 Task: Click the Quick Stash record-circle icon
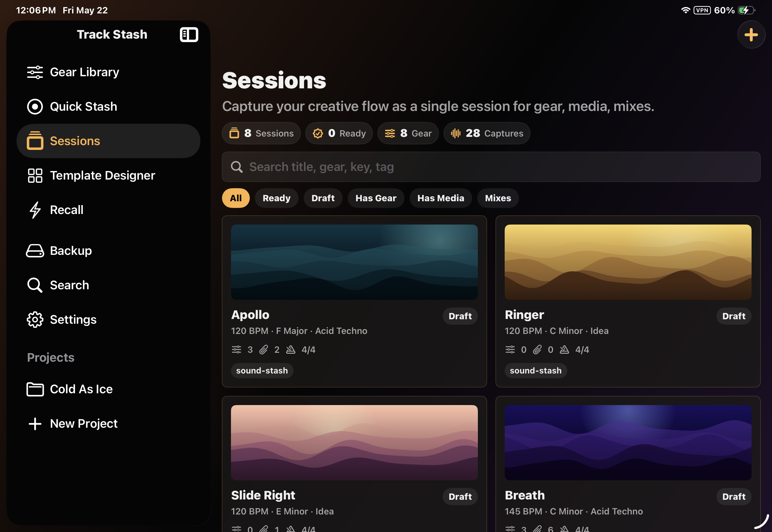pos(35,107)
